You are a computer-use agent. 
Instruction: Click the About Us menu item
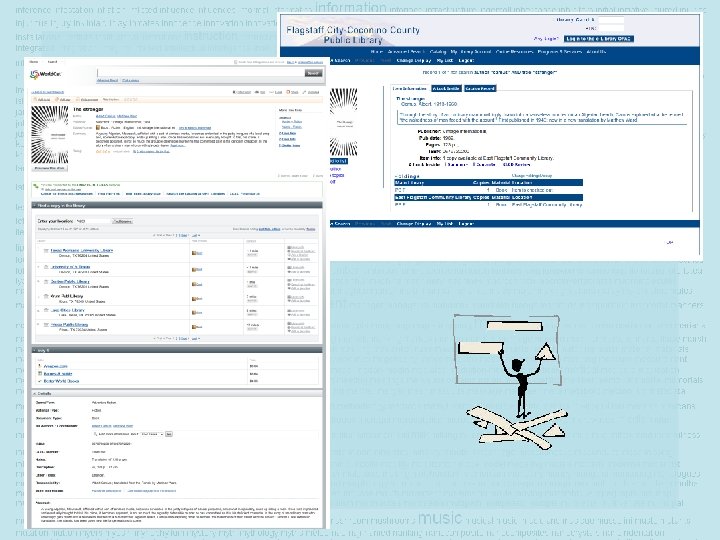pyautogui.click(x=596, y=52)
